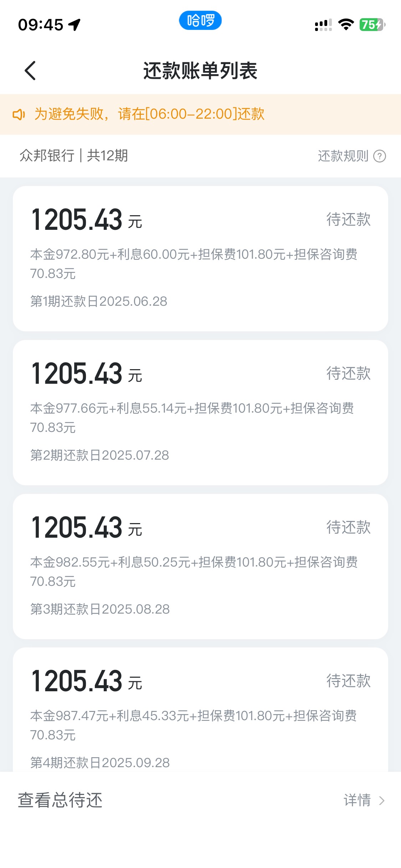Screen dimensions: 401x868
Task: Open the first installment card due 2025.06.28
Action: pos(200,259)
